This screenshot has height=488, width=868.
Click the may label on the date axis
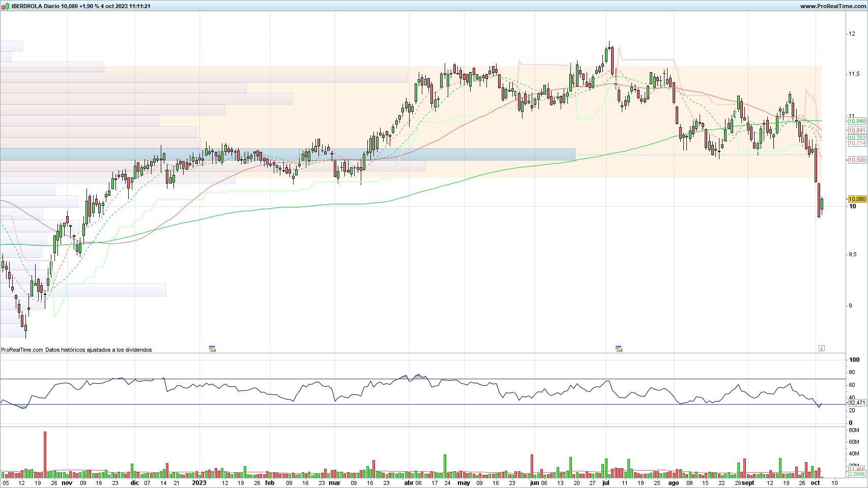pos(464,483)
